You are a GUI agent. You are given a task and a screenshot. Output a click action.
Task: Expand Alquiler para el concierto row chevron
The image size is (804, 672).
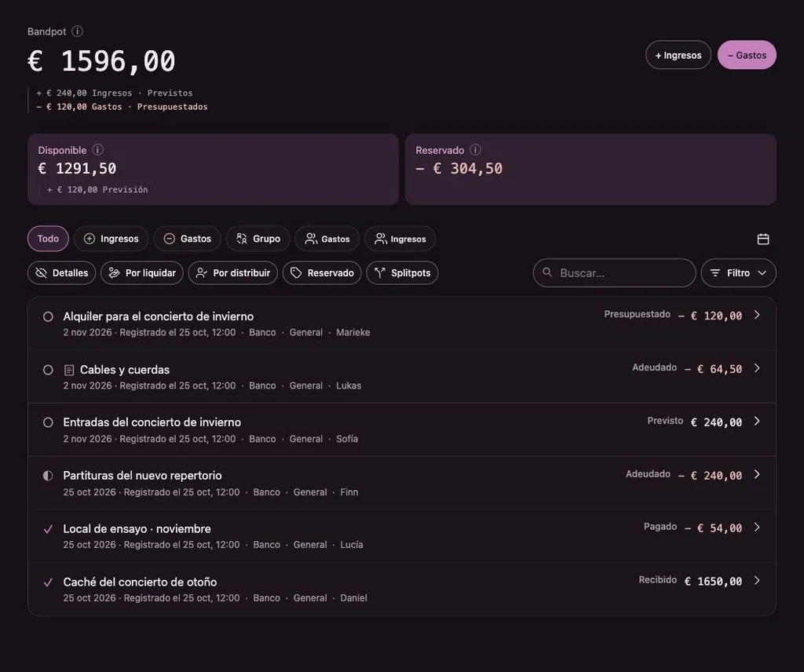(757, 315)
